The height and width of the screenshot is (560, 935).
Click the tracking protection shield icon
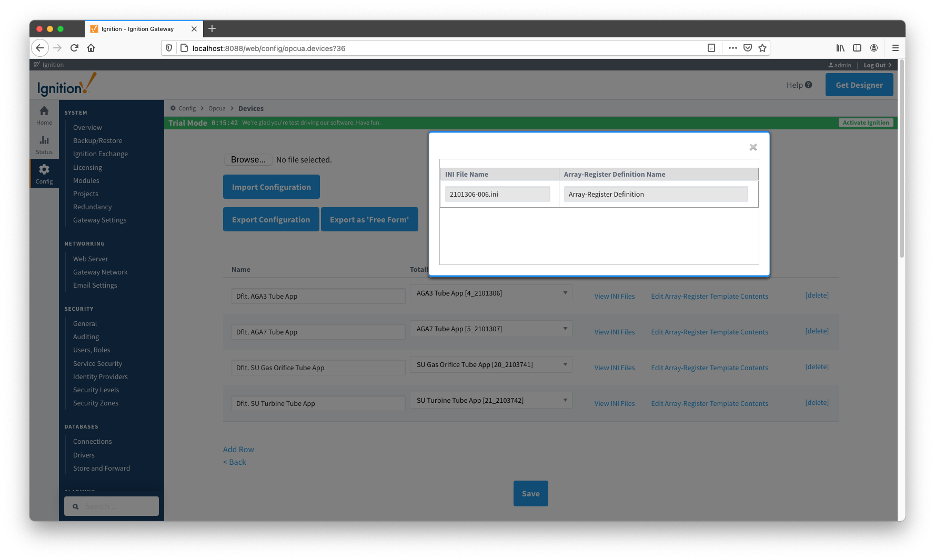[169, 48]
